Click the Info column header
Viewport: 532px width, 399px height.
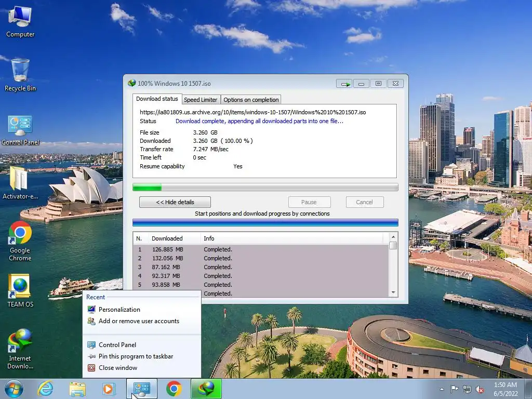coord(292,238)
